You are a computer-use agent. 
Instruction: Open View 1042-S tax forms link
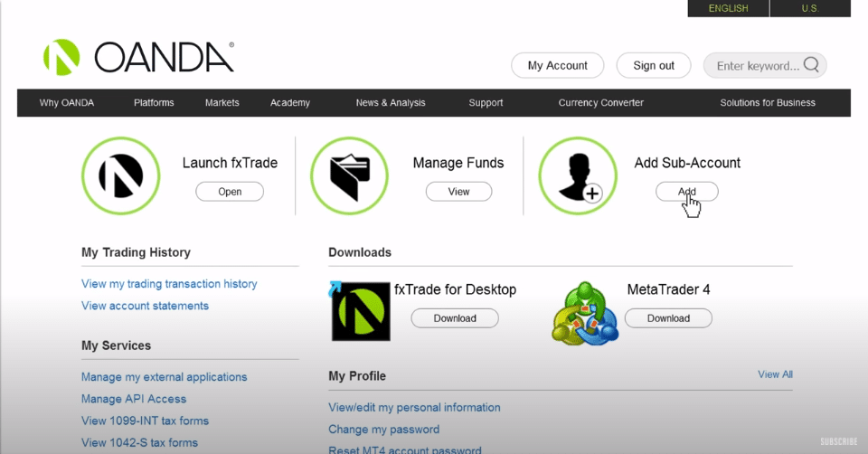pos(139,442)
